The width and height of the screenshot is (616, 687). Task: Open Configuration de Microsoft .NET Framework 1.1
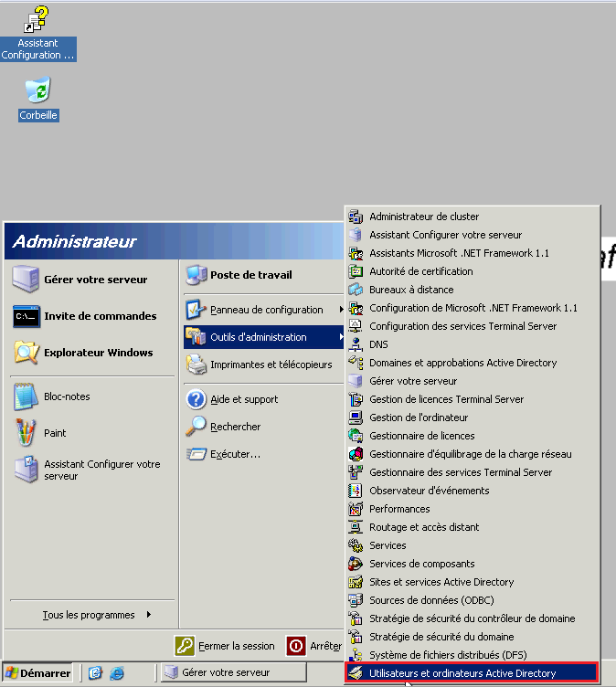[473, 308]
